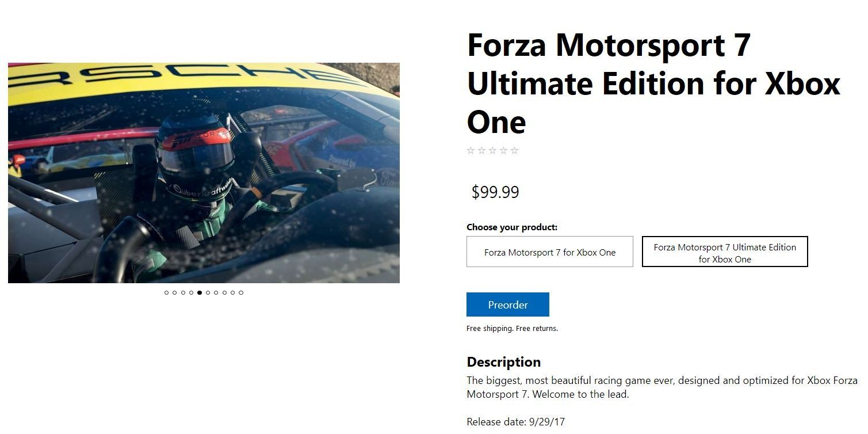Click the second rating star

point(481,151)
